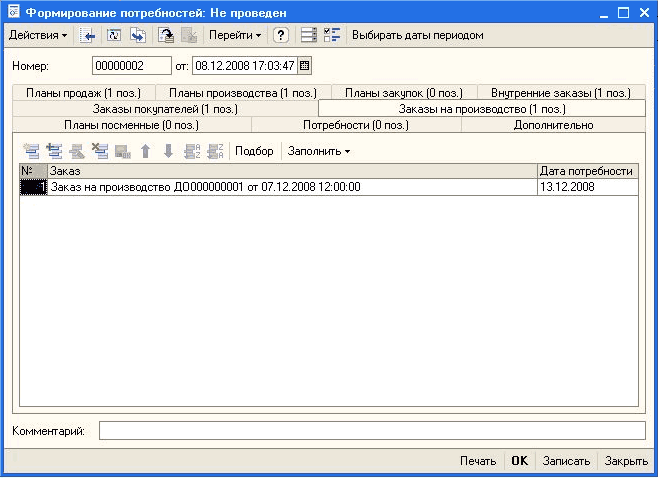Screen dimensions: 658x478
Task: Click Выбирать даты периодом in the toolbar
Action: [418, 35]
